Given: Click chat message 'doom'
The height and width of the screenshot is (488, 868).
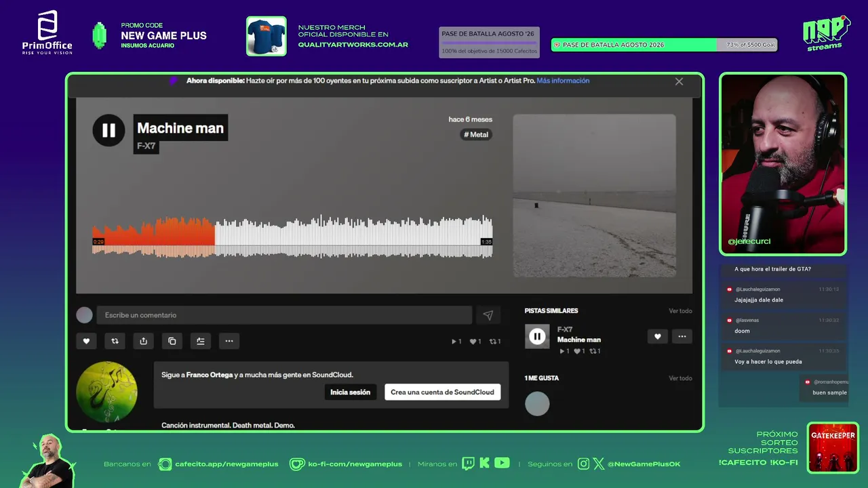Looking at the screenshot, I should point(742,331).
